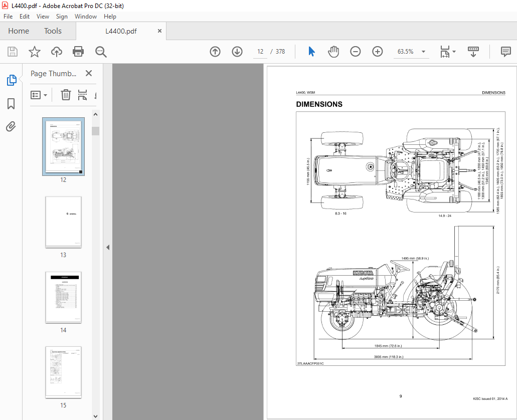Click the '1495 mm (58.9 in.)' label
The width and height of the screenshot is (517, 420).
415,259
